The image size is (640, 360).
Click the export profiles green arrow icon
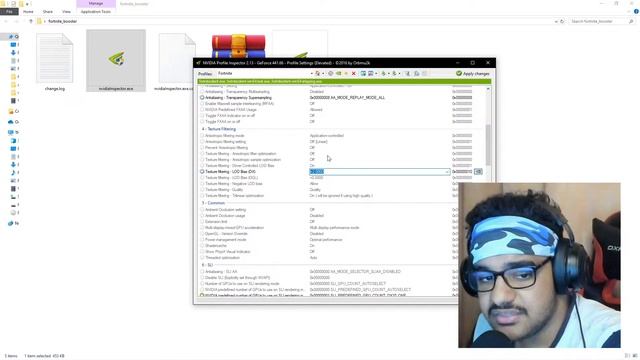383,73
